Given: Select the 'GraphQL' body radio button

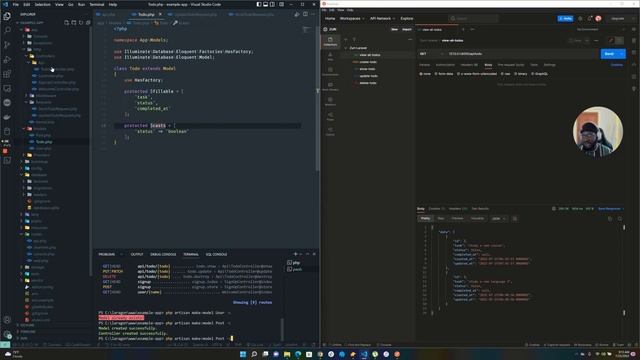Looking at the screenshot, I should point(533,74).
